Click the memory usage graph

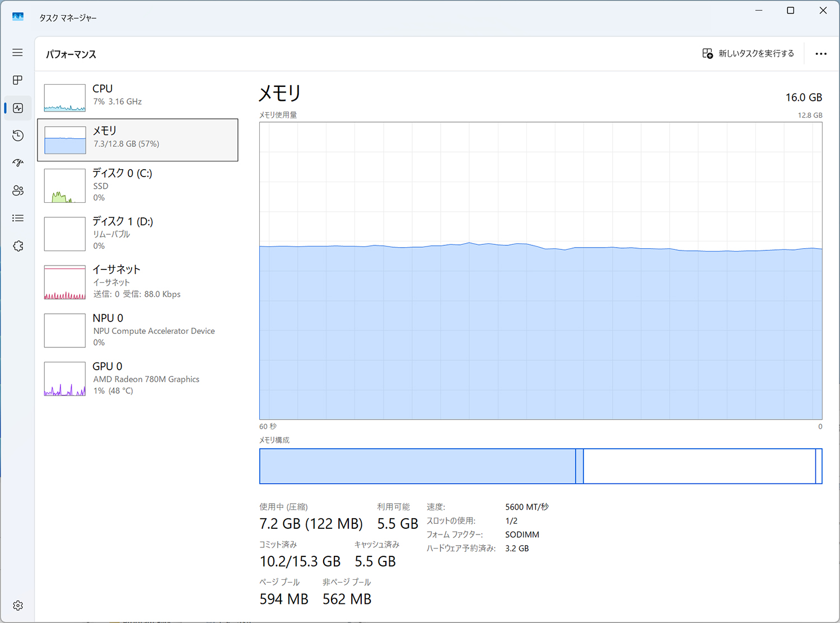coord(540,271)
